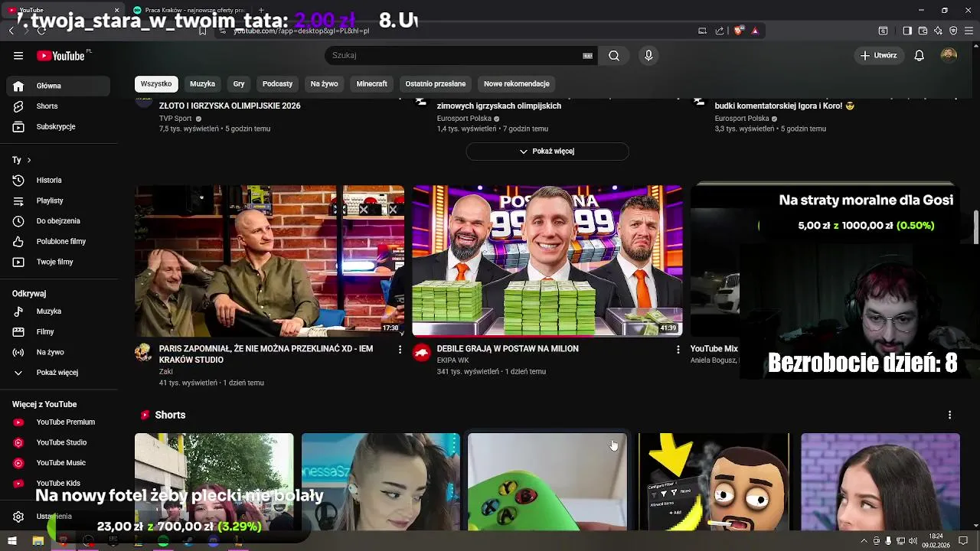
Task: Click the magnifier search button
Action: tap(614, 55)
